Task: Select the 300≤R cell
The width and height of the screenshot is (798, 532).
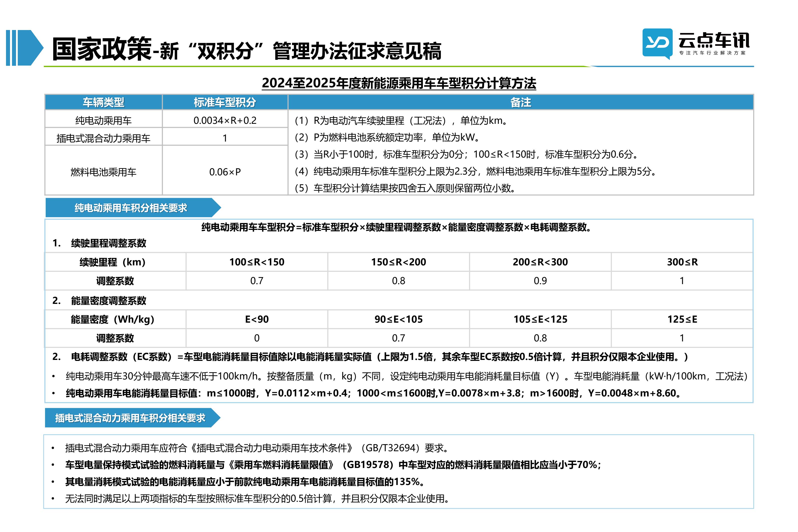Action: (x=682, y=262)
